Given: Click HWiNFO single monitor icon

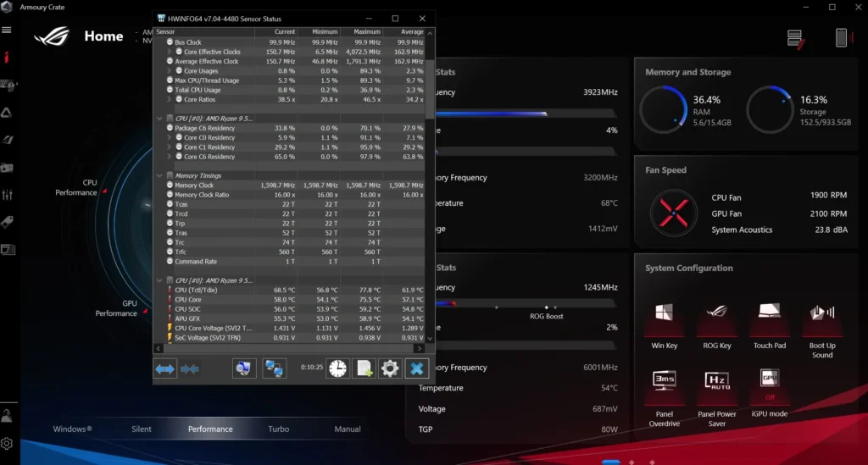Looking at the screenshot, I should pos(243,368).
